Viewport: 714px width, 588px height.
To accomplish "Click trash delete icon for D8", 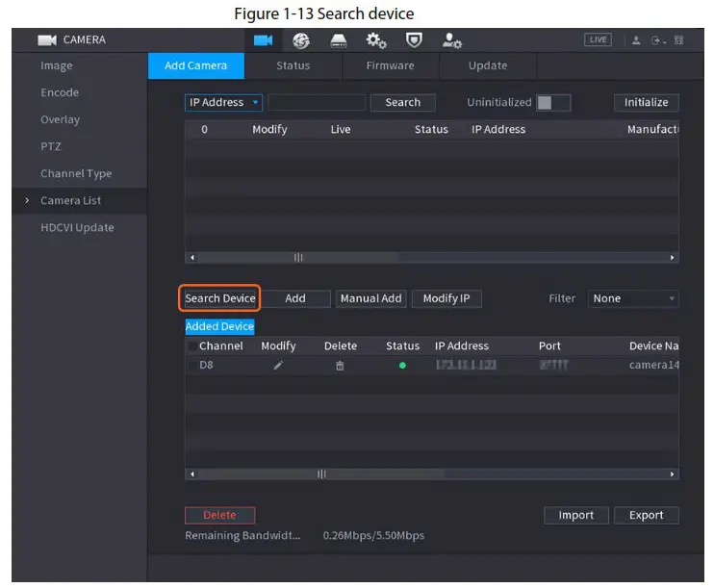I will click(340, 366).
